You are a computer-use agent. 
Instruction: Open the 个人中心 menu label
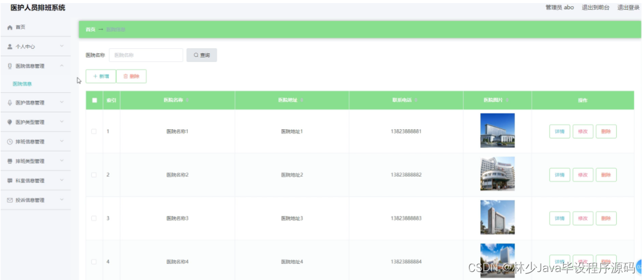pyautogui.click(x=25, y=47)
